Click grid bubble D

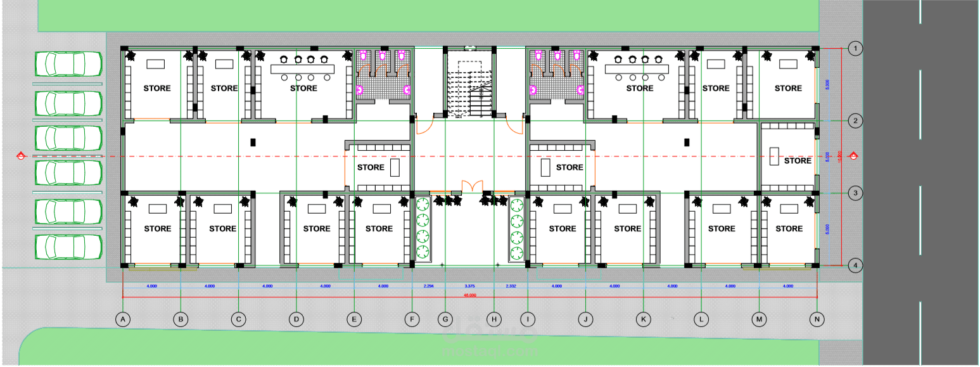click(x=295, y=319)
